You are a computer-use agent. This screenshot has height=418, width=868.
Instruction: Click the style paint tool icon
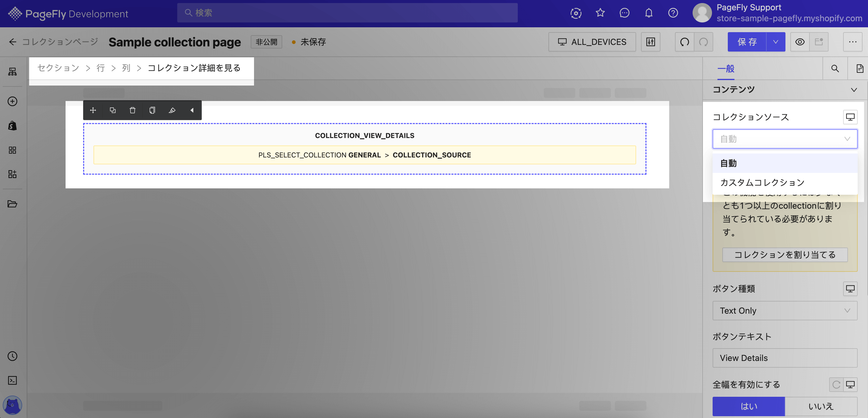[x=172, y=110]
